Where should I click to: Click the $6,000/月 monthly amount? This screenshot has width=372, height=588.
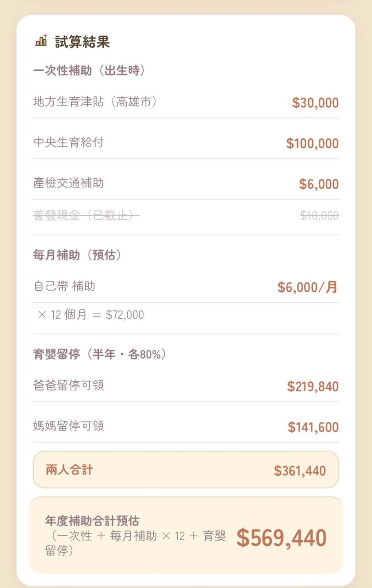[x=308, y=288]
